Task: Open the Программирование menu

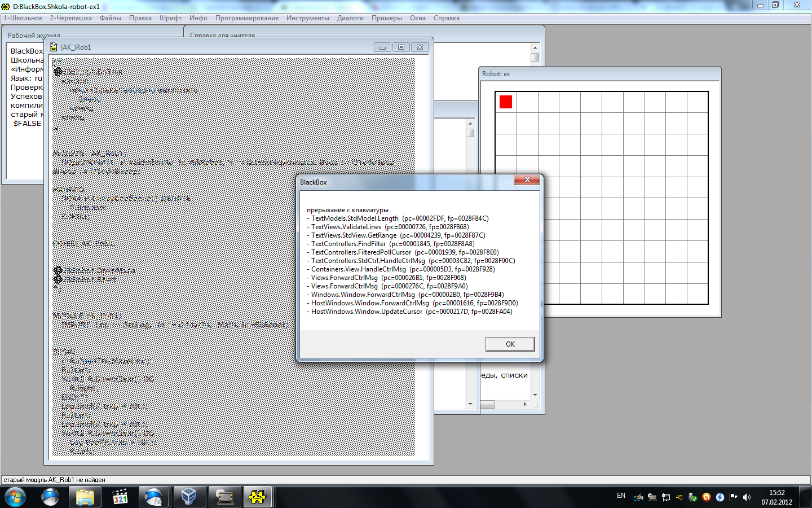Action: pyautogui.click(x=246, y=18)
